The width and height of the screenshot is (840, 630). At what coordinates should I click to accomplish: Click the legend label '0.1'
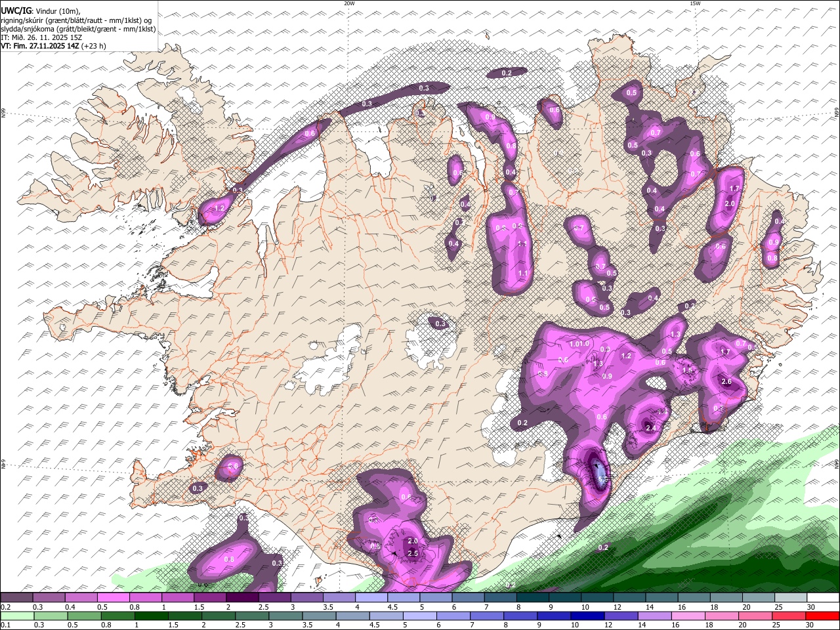click(x=5, y=625)
